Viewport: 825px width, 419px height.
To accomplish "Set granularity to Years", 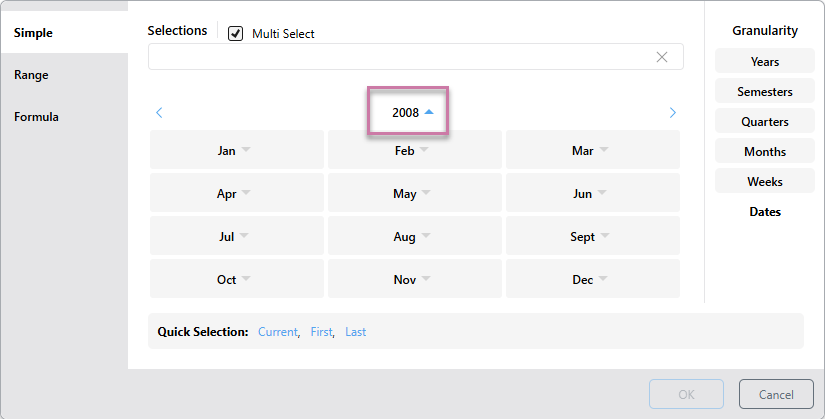I will point(764,62).
